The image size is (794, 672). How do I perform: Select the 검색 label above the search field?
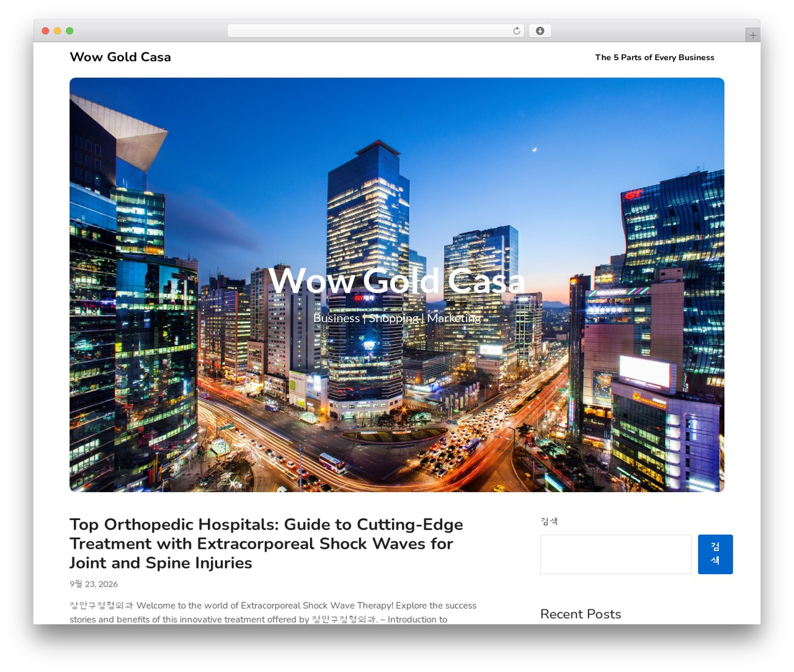[549, 521]
